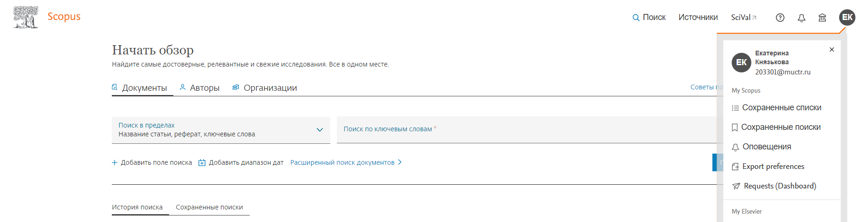The image size is (868, 222).
Task: Open the notifications bell in the header
Action: pos(801,18)
